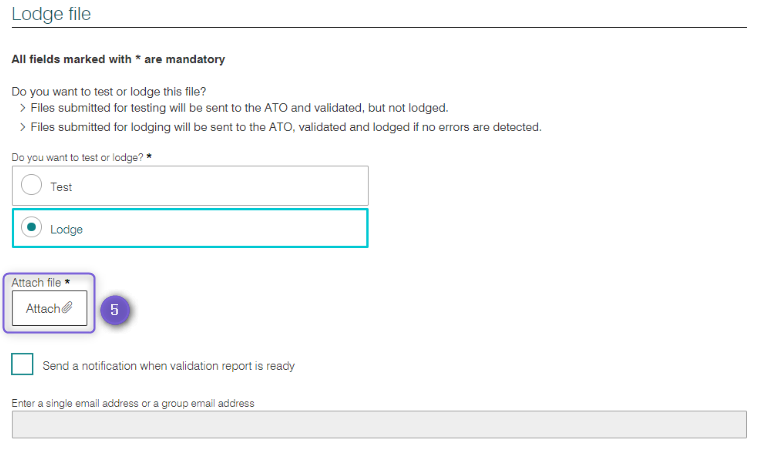Click the 'Lodge file' page heading

51,14
